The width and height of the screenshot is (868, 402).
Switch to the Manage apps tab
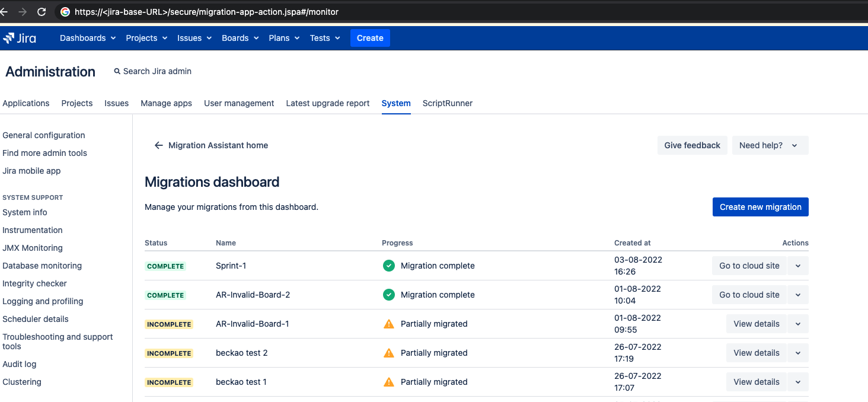pyautogui.click(x=166, y=103)
